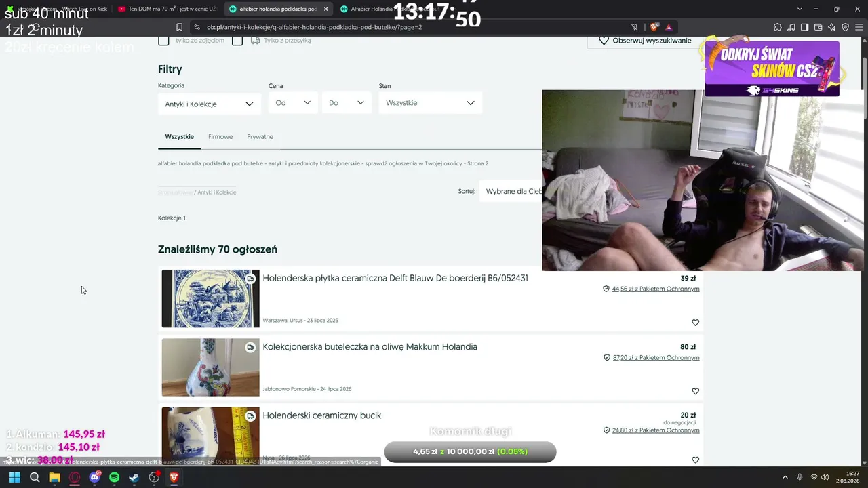Open listing 'Holenderska płytka ceramiczna Delft Blauw'
868x488 pixels.
395,279
